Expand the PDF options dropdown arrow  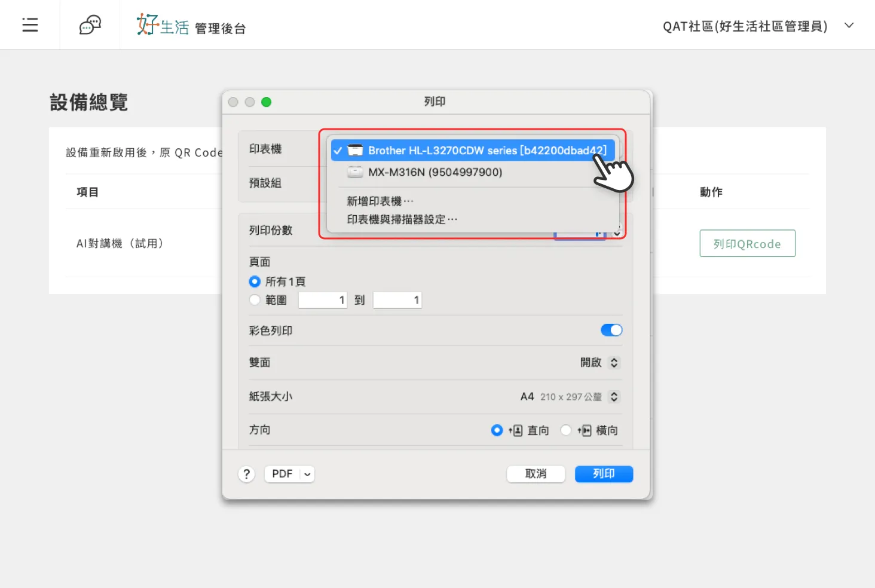307,474
